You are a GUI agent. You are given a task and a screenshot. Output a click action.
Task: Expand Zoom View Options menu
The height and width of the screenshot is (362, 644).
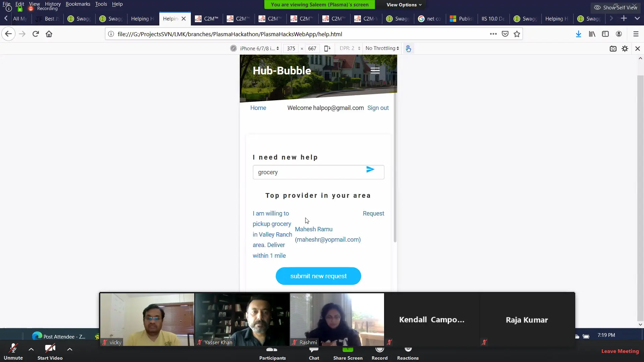(x=404, y=5)
